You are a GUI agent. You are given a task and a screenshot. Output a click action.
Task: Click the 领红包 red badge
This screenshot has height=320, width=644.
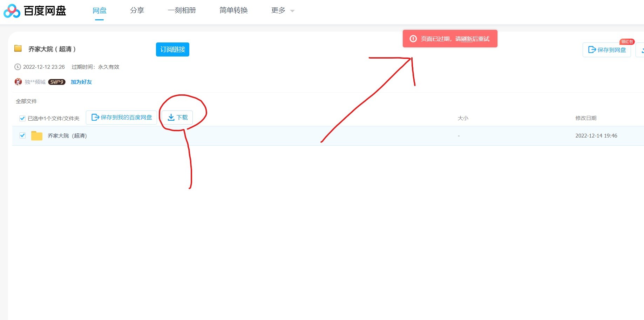click(x=627, y=42)
